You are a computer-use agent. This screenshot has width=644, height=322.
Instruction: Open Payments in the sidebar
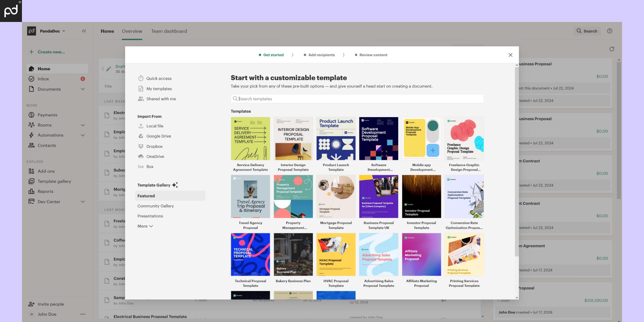pos(47,115)
